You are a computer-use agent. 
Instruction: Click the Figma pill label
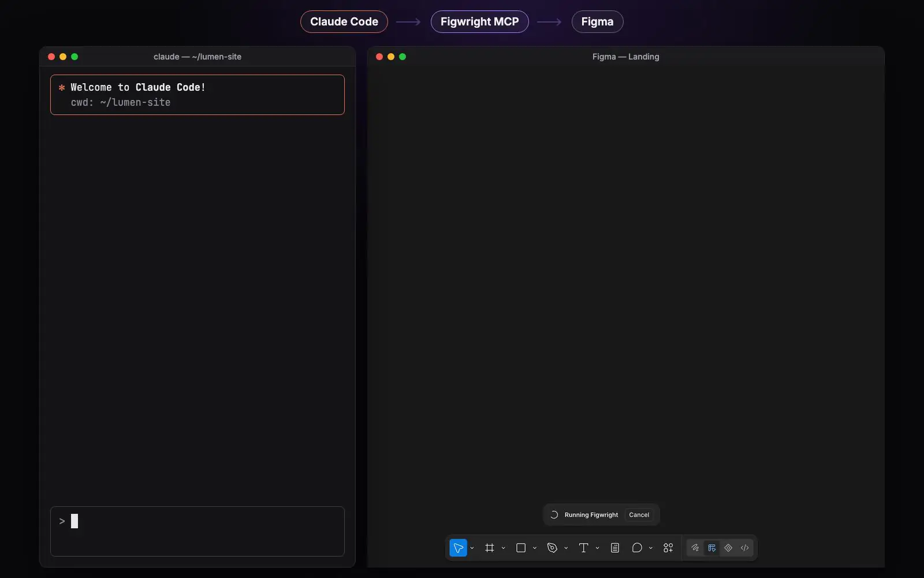tap(598, 22)
